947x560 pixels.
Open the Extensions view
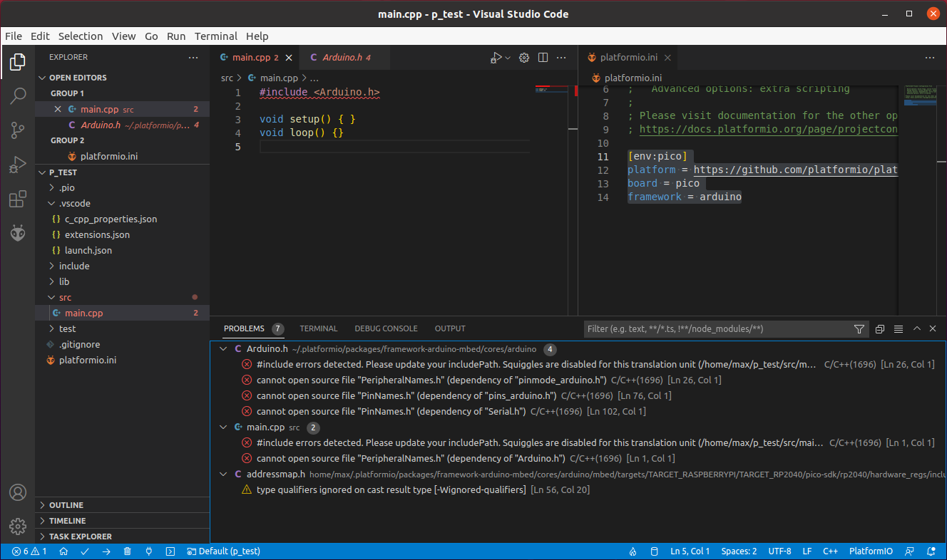[x=18, y=199]
